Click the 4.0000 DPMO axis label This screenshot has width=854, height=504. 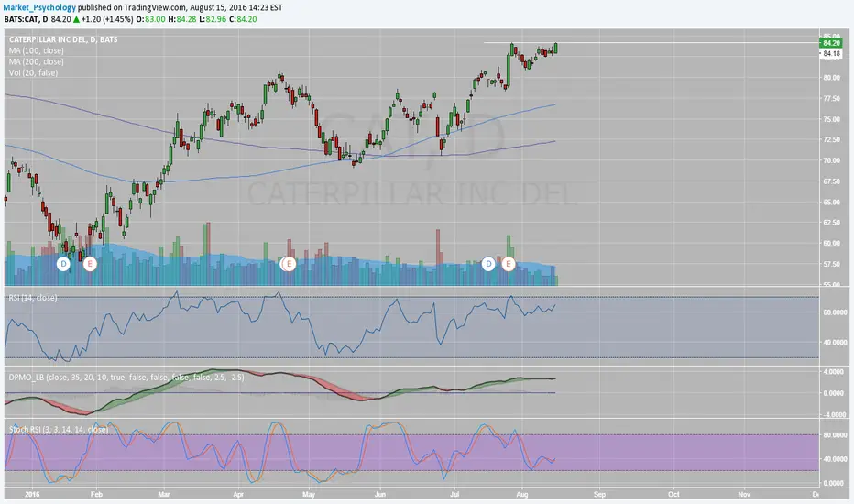coord(835,372)
